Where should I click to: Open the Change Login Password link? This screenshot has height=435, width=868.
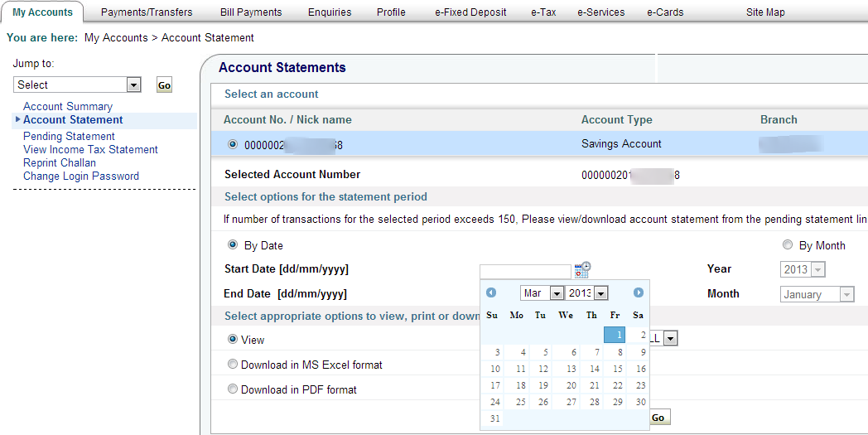pyautogui.click(x=81, y=176)
